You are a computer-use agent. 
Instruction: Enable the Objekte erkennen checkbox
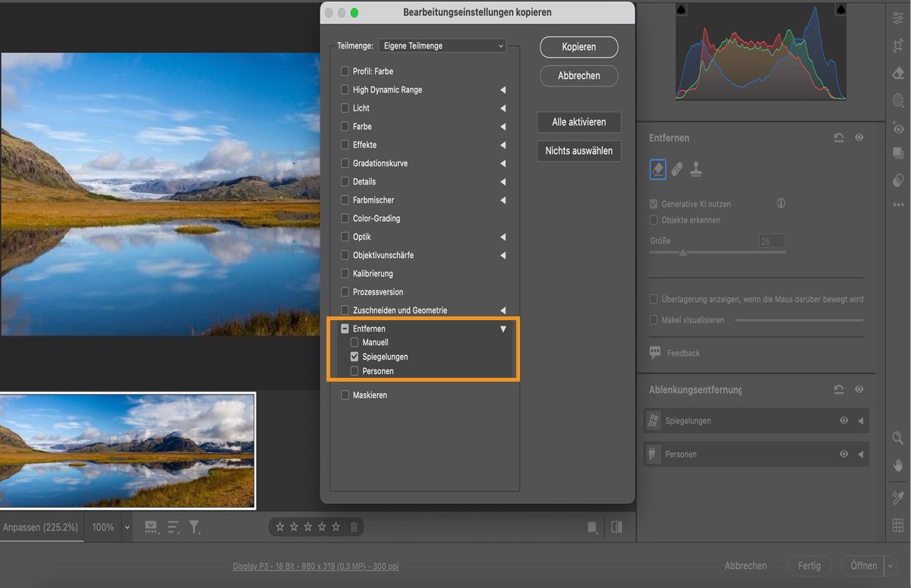pos(654,220)
